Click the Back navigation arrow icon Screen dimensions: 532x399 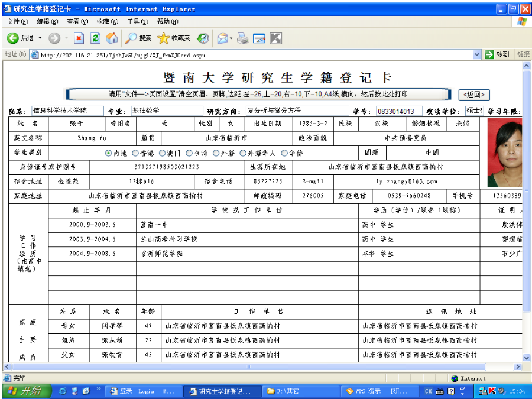click(x=13, y=38)
